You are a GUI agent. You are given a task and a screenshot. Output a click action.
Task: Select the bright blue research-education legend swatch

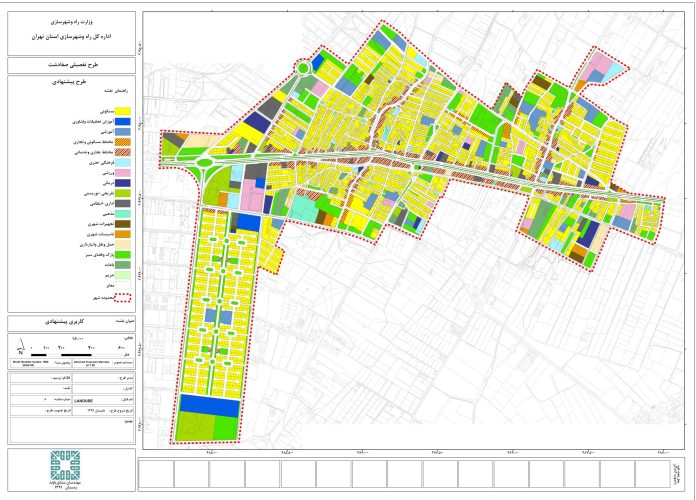click(x=123, y=121)
